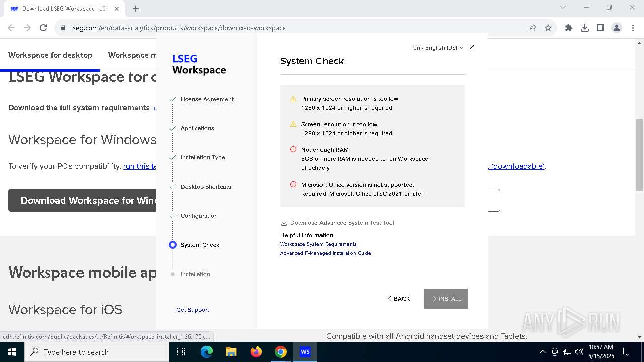Close the LSEG Workspace installer dialog

[472, 47]
